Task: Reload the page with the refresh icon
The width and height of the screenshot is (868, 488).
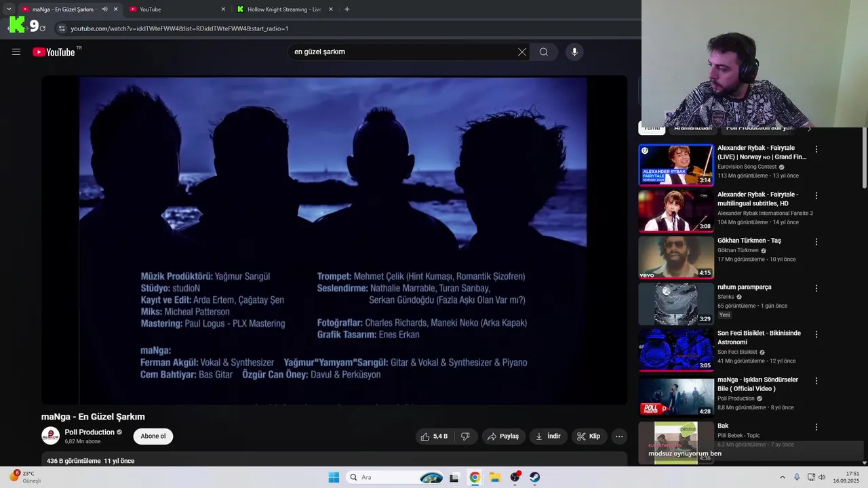Action: click(42, 28)
